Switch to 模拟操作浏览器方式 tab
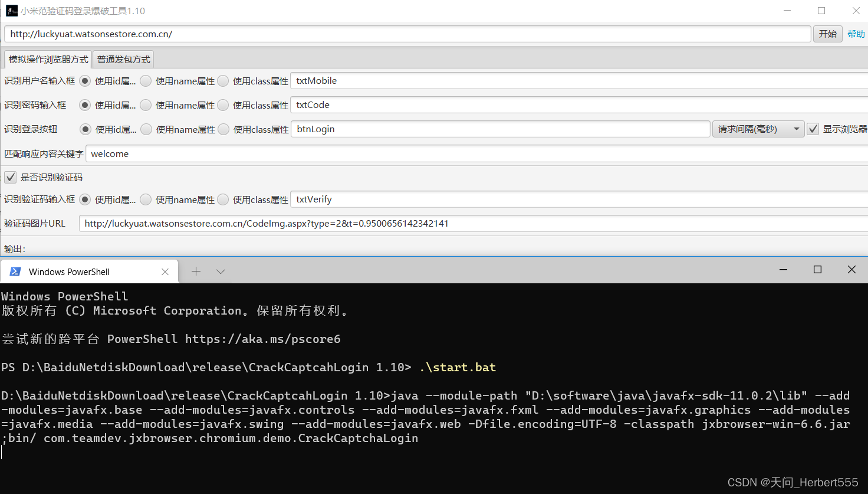868x494 pixels. pos(48,59)
